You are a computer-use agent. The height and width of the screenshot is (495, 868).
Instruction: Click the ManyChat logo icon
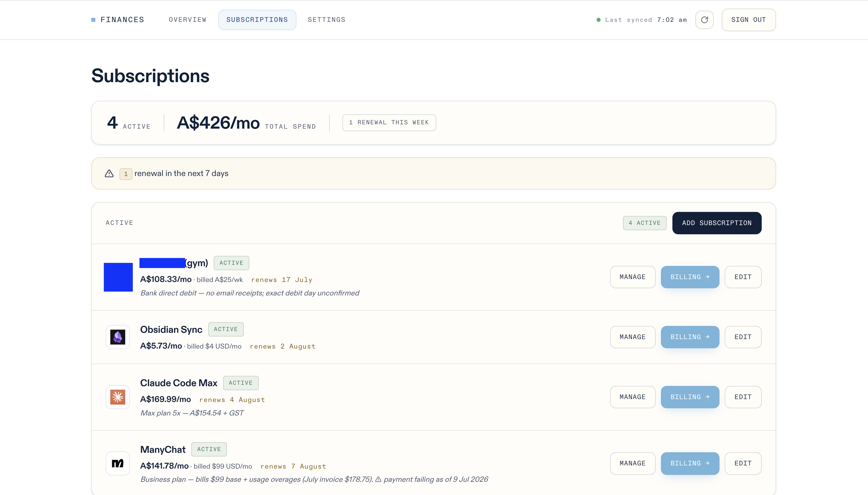point(118,463)
